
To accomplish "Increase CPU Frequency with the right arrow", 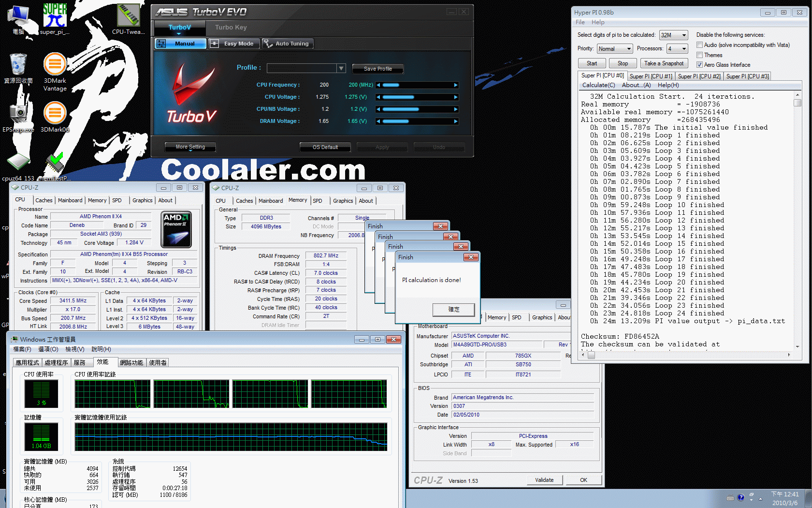I will pyautogui.click(x=455, y=85).
